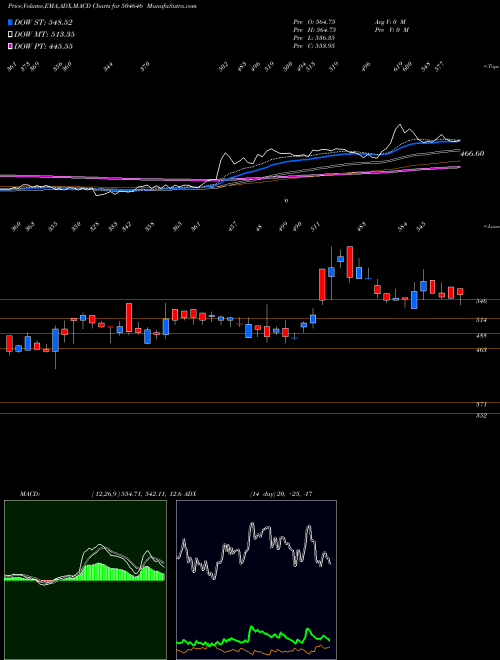500x660 pixels.
Task: Select the 'DOW PT: 445.55' legend text
Action: (44, 46)
